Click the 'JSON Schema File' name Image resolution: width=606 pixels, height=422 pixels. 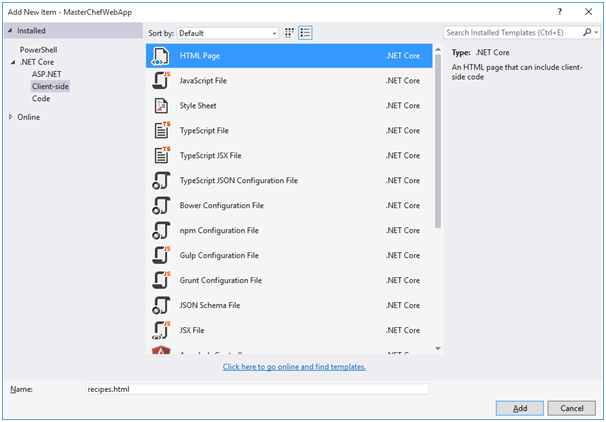point(210,305)
